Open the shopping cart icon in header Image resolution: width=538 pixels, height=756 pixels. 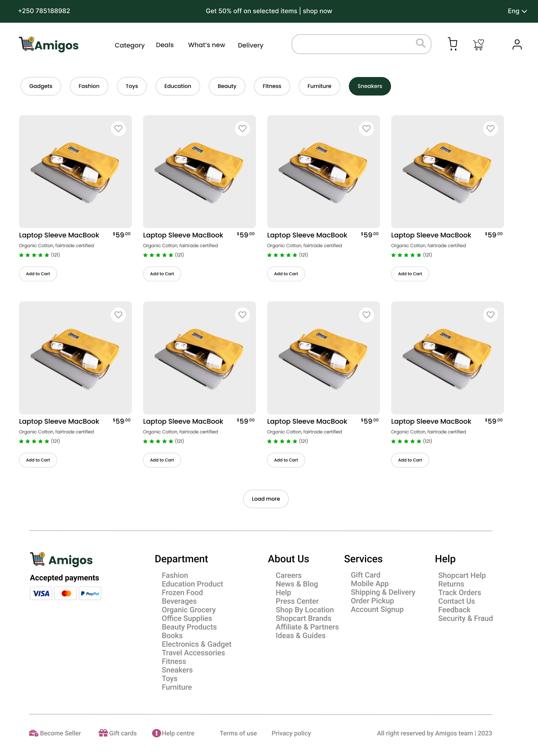point(452,44)
